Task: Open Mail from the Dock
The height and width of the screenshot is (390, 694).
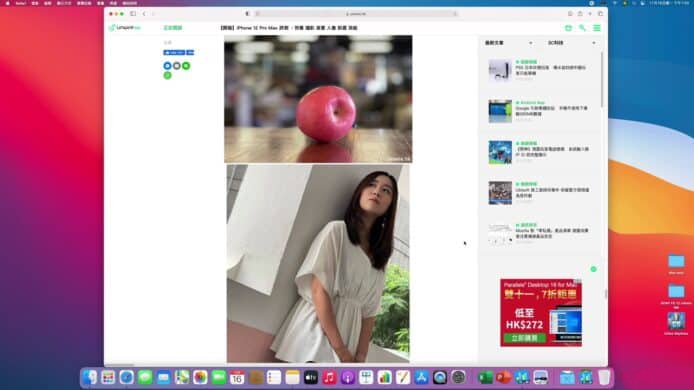Action: [x=163, y=378]
